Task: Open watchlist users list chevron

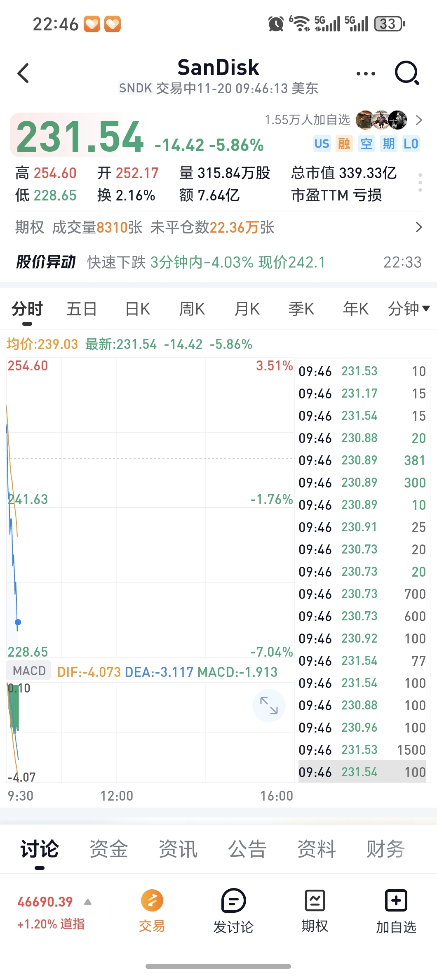Action: 419,120
